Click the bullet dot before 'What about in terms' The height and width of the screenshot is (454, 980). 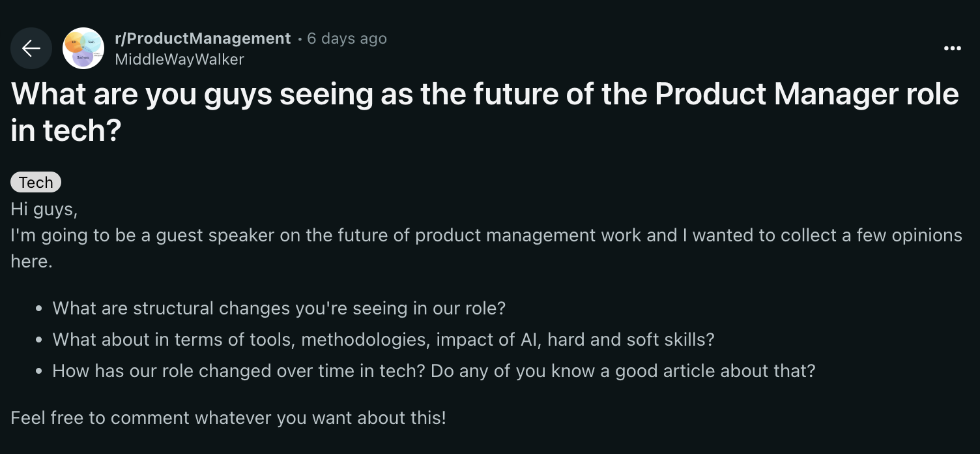click(x=40, y=340)
